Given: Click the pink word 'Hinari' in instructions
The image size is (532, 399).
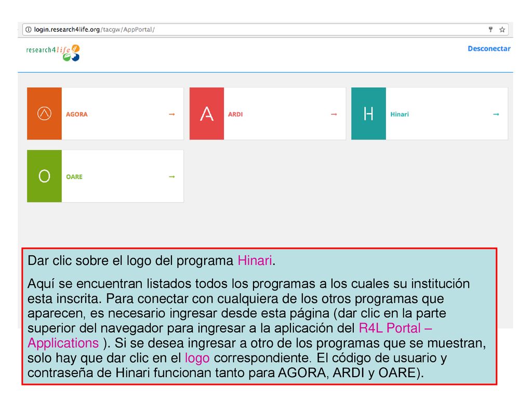Looking at the screenshot, I should click(255, 261).
